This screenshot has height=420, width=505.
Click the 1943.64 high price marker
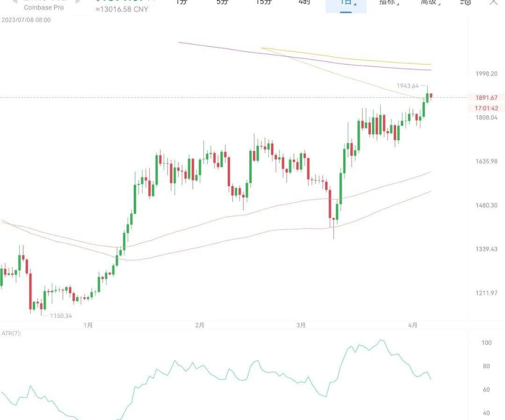pyautogui.click(x=408, y=86)
